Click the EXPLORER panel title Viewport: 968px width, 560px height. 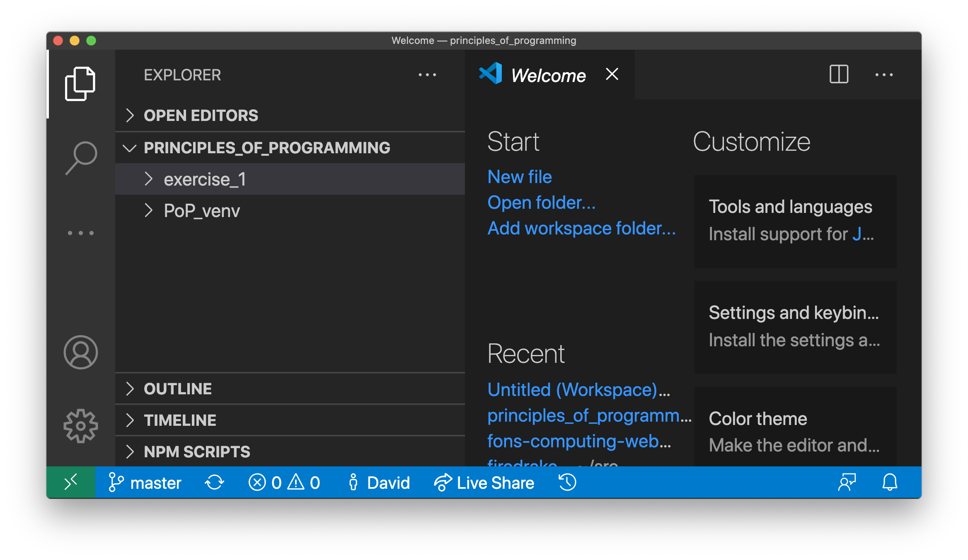(182, 75)
